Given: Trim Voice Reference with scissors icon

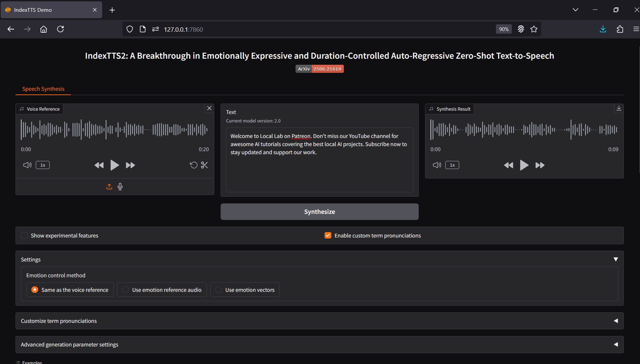Looking at the screenshot, I should pyautogui.click(x=204, y=165).
